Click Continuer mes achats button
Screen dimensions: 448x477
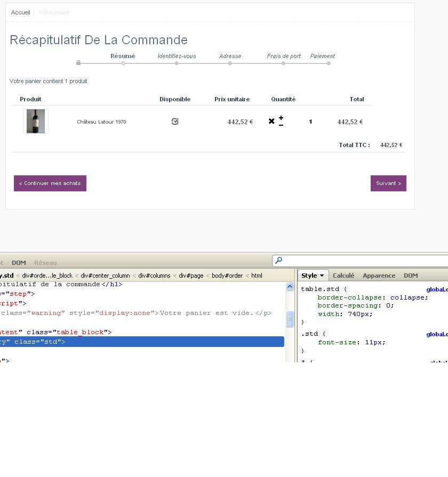tap(50, 183)
